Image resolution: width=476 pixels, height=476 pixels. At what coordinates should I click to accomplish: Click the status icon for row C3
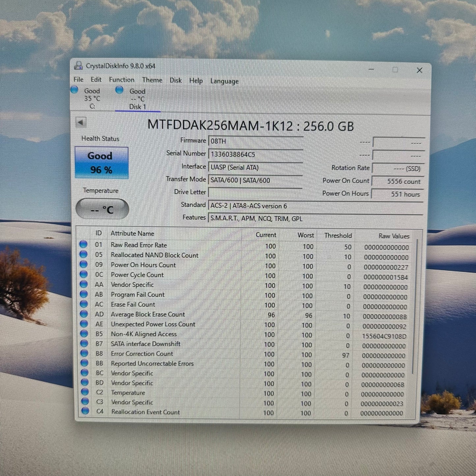click(x=85, y=401)
